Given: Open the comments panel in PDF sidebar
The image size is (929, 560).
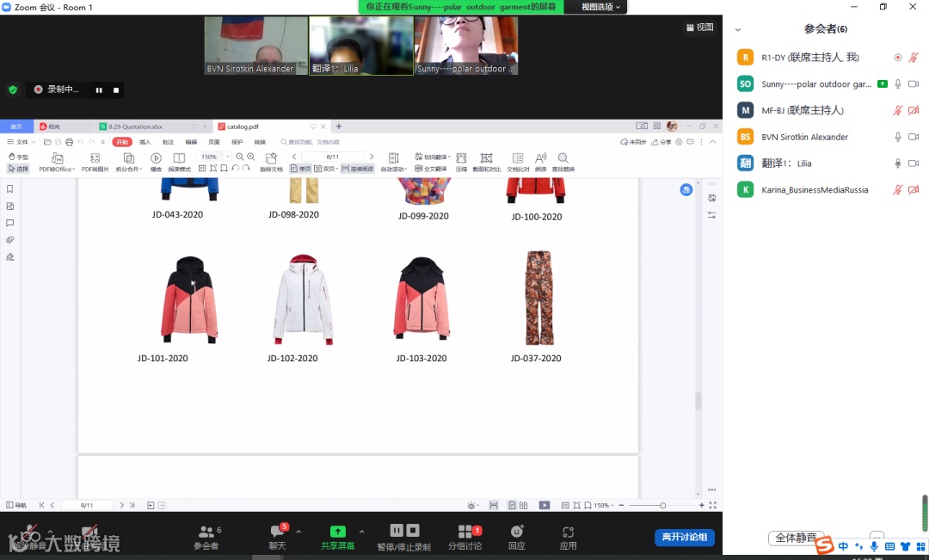Looking at the screenshot, I should click(9, 224).
